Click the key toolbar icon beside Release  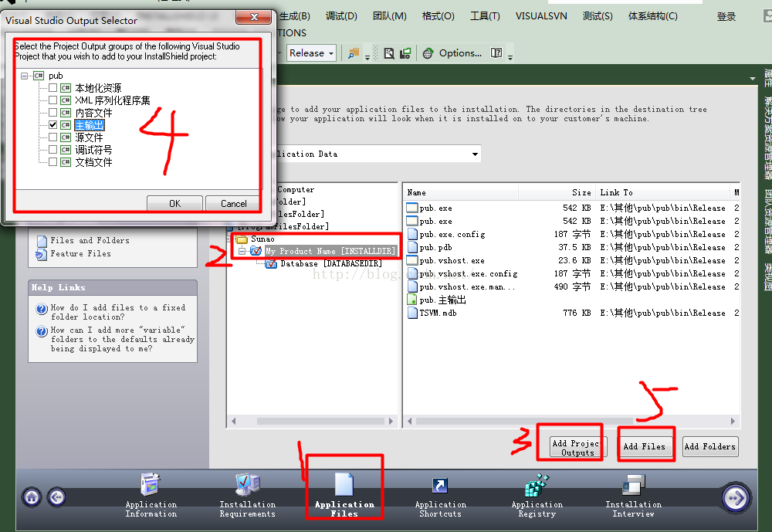tap(354, 53)
